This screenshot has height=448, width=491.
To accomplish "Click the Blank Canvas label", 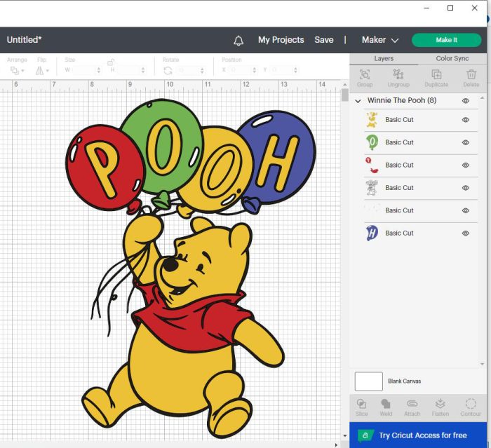I will [404, 381].
